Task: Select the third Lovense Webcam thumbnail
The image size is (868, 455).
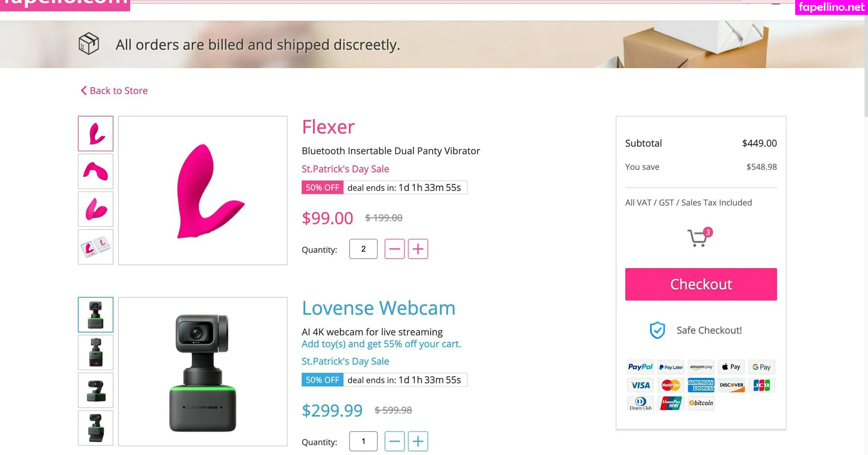Action: (95, 390)
